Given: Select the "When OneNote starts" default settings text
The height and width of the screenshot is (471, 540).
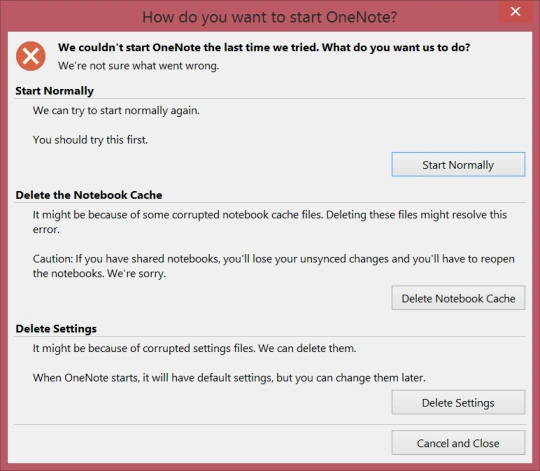Looking at the screenshot, I should point(229,378).
